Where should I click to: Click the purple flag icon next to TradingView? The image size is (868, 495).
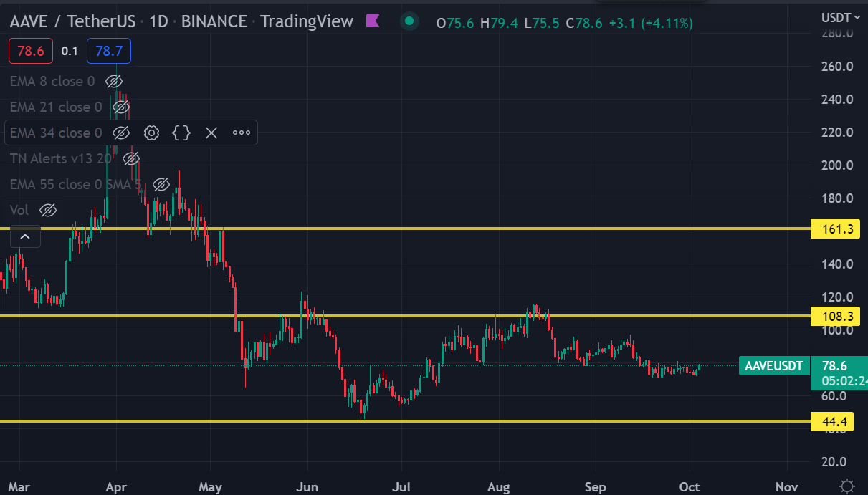[x=373, y=21]
